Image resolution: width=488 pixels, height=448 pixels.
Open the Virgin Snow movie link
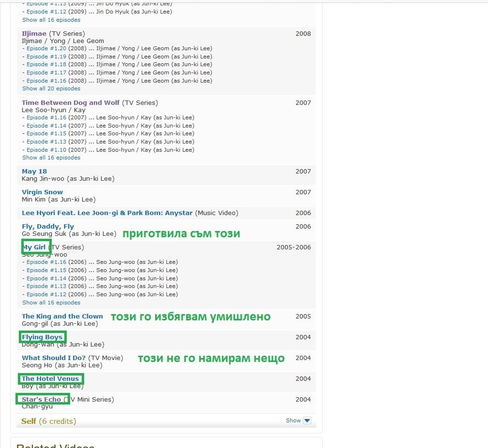point(42,192)
